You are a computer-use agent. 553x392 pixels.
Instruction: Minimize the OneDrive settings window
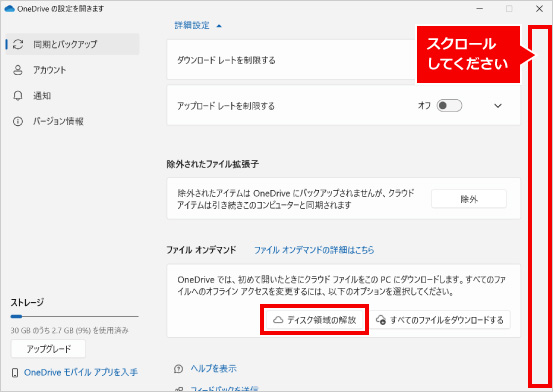point(479,8)
